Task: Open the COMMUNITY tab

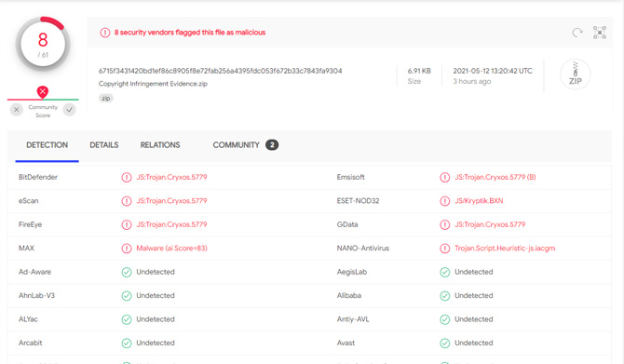Action: pos(236,145)
